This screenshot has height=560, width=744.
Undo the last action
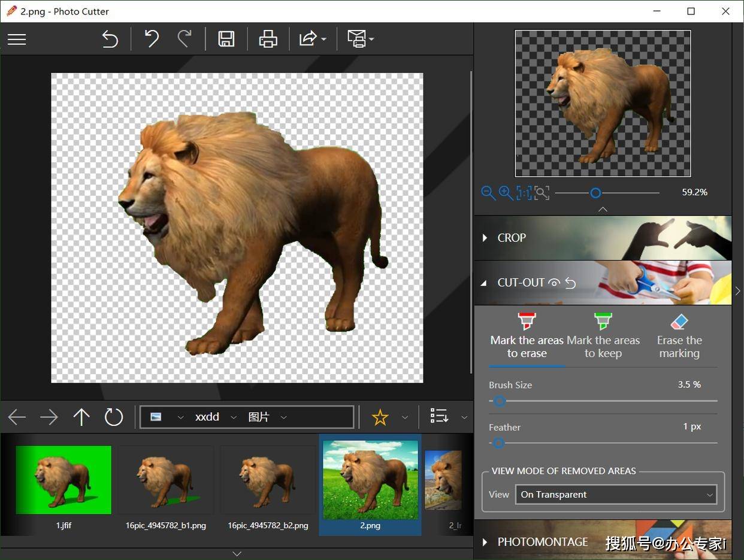point(152,40)
